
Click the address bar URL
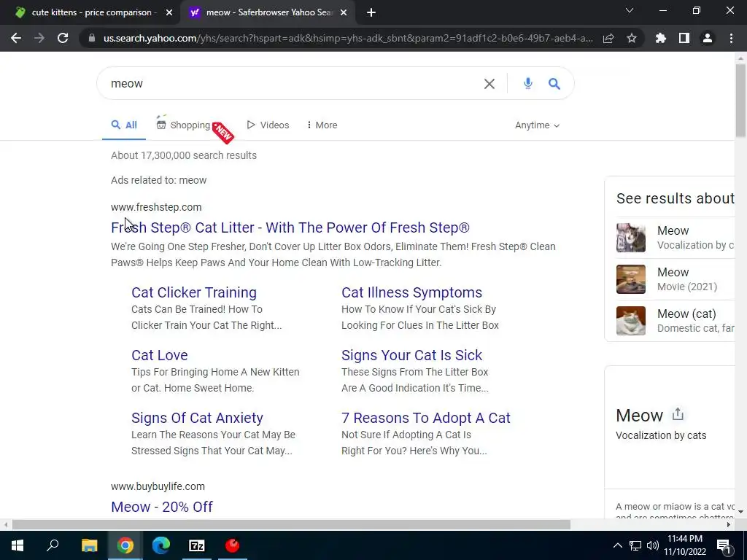point(348,38)
